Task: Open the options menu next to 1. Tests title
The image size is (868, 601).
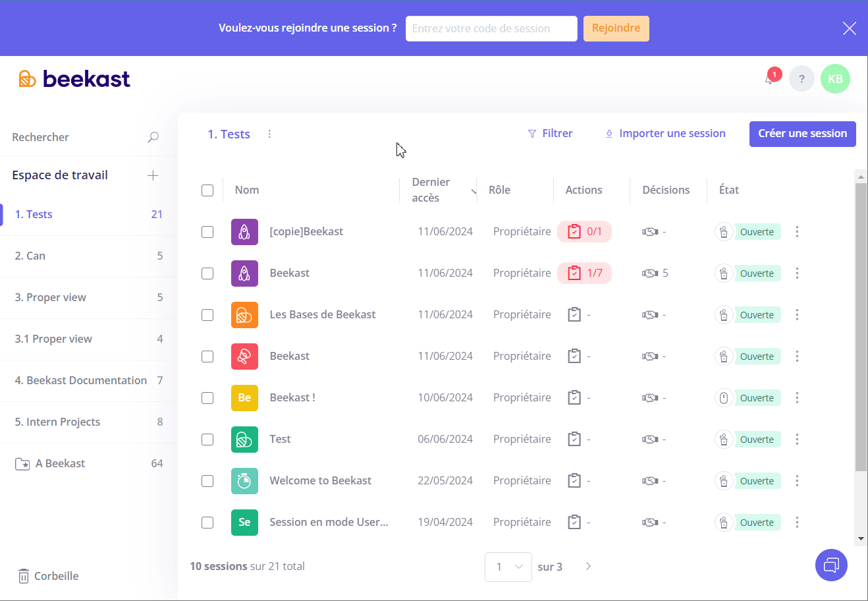Action: [x=269, y=134]
